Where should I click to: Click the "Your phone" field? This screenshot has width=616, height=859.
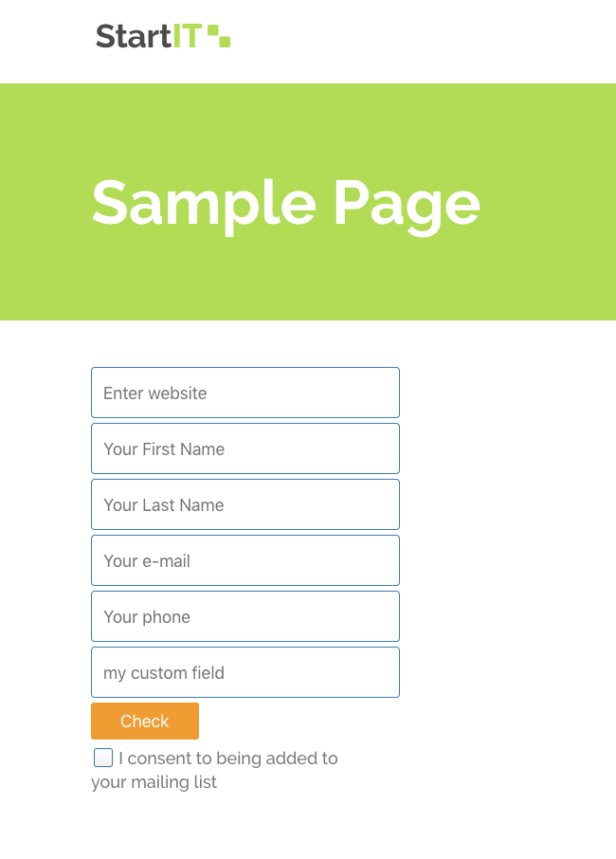coord(245,616)
